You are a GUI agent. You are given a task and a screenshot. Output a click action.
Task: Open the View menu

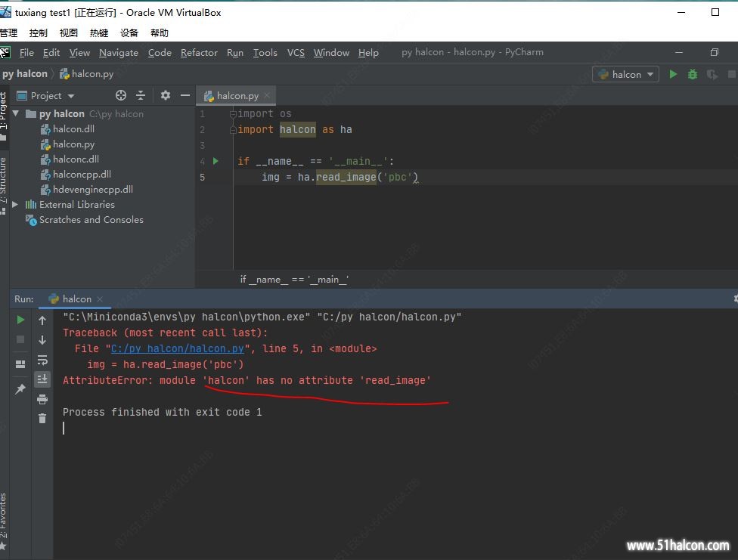coord(79,53)
